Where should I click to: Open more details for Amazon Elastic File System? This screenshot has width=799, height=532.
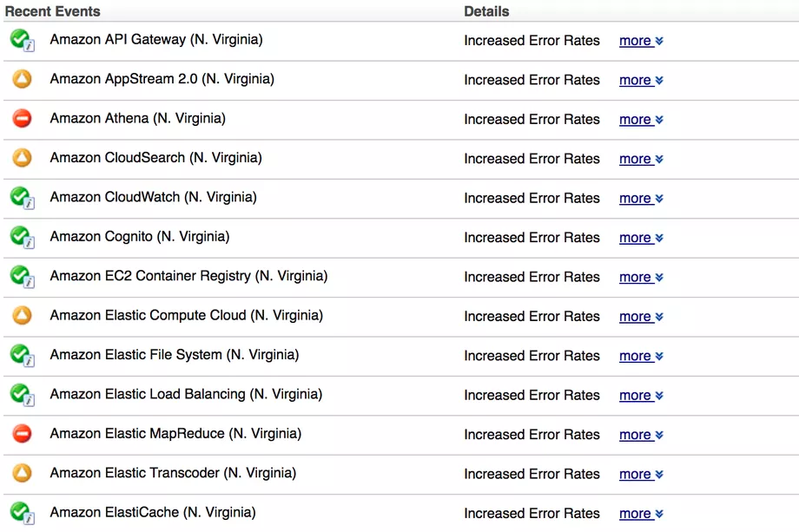[641, 356]
